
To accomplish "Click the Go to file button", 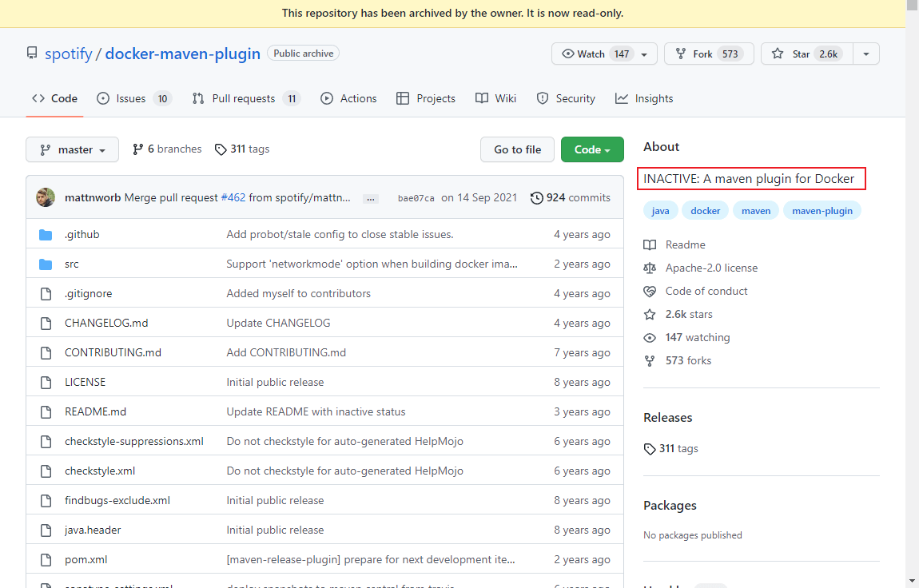I will [x=518, y=149].
